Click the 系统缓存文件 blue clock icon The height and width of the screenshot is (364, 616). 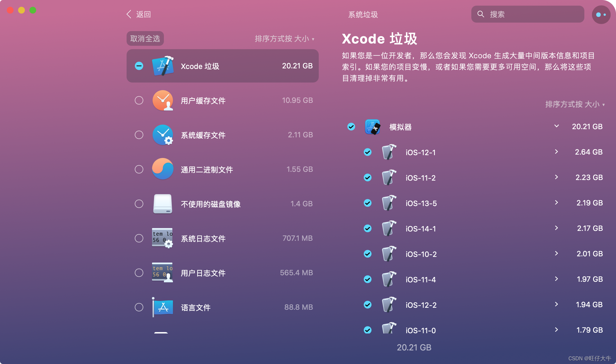click(163, 135)
